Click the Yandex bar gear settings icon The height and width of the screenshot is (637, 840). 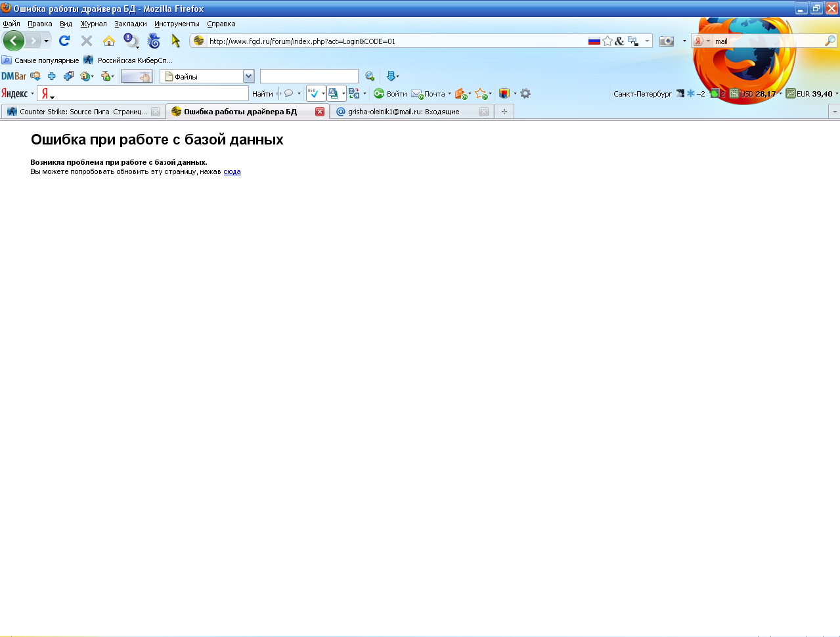(525, 93)
